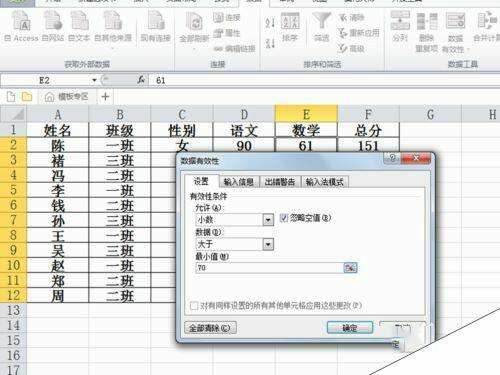Click the 数据有效性 (Data Validation) ribbon icon

455,21
